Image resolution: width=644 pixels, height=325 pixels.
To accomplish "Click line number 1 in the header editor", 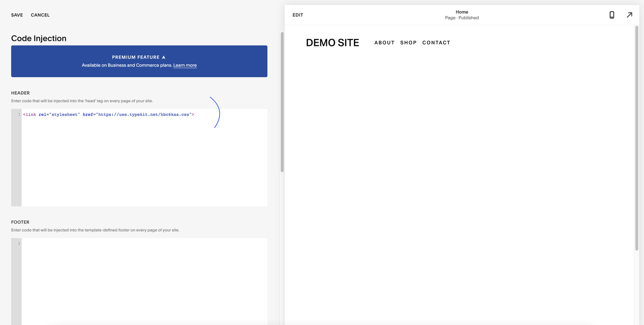I will (18, 114).
